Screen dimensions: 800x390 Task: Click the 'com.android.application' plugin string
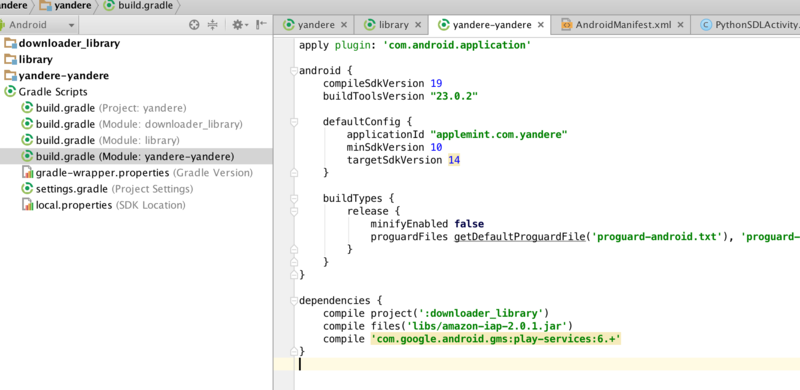457,45
